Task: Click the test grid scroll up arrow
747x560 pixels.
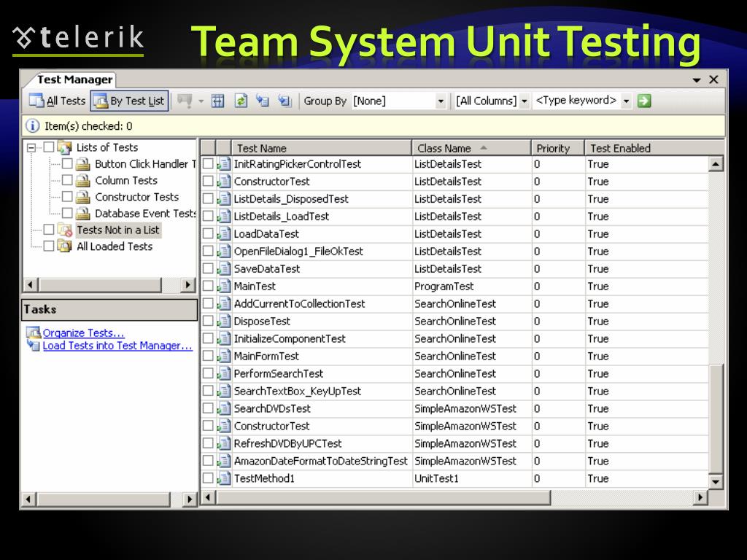Action: 716,165
